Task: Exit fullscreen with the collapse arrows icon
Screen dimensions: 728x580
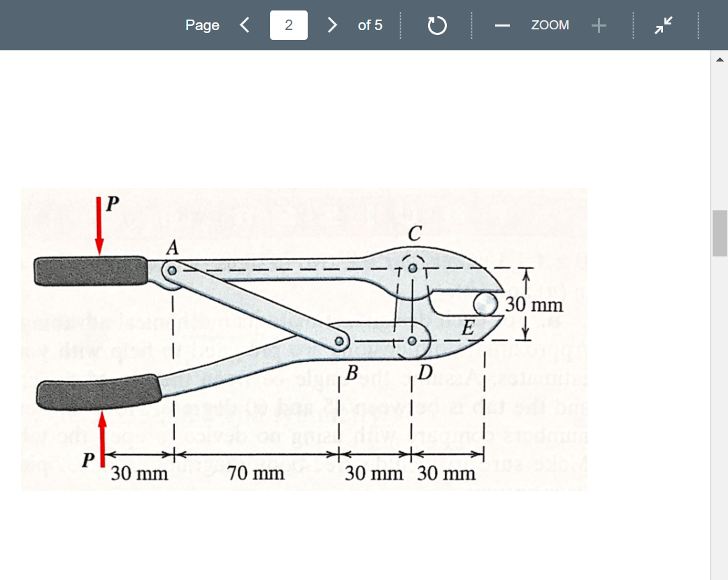Action: 664,25
